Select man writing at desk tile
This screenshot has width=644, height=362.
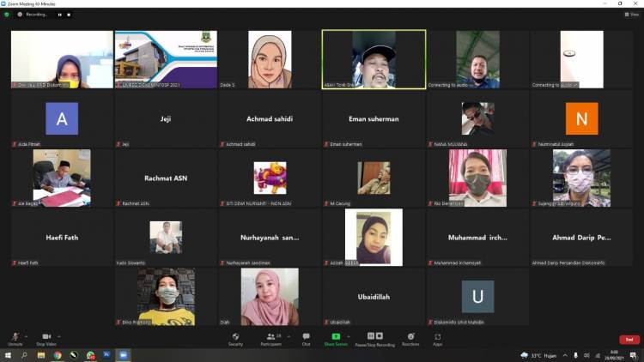point(62,178)
